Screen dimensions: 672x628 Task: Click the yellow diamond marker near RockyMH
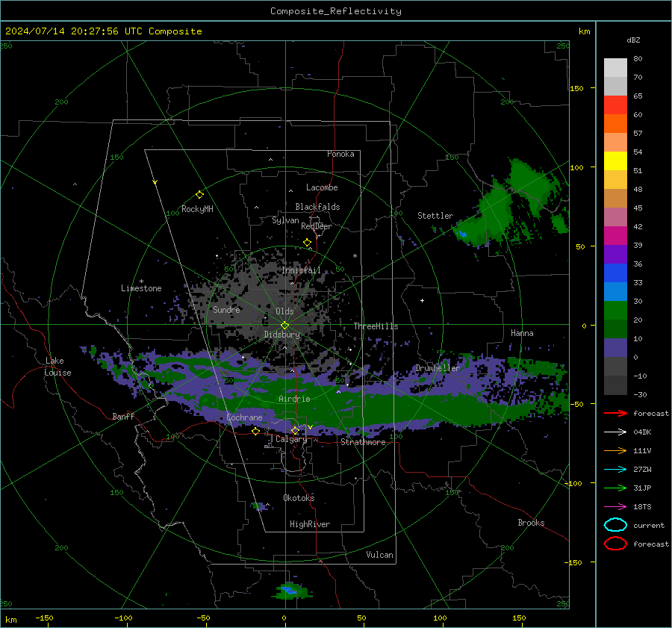tap(199, 195)
